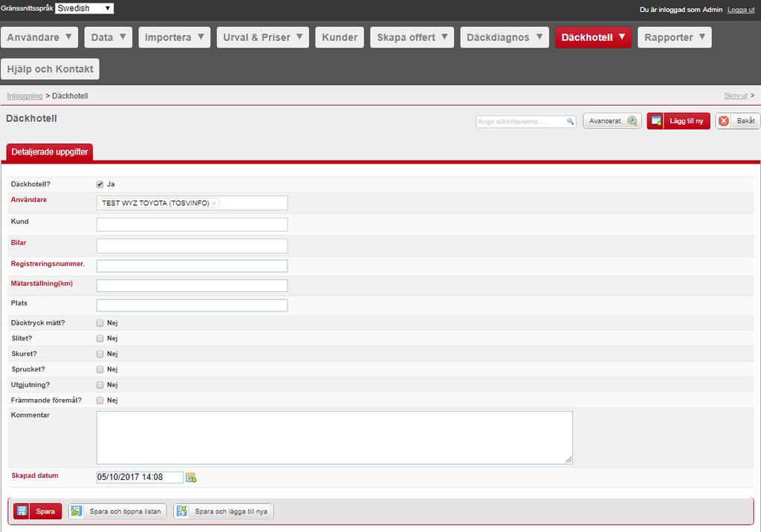Screen dimensions: 761x532
Task: Expand the Urval & Priser menu
Action: 262,37
